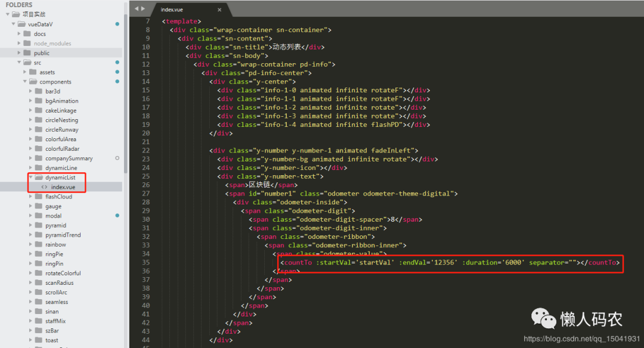Expand the flashCloud folder arrow
The image size is (644, 348).
point(30,197)
